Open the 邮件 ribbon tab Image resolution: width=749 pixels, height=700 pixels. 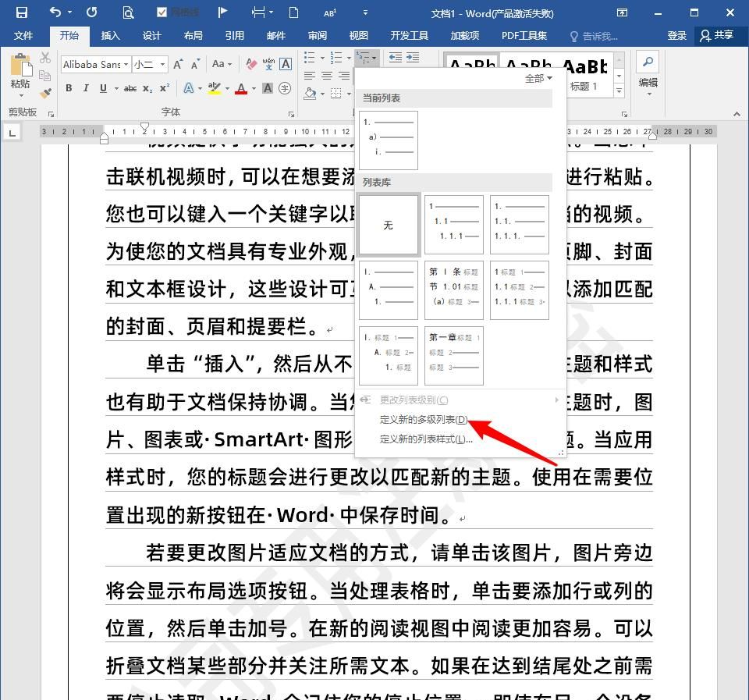(x=275, y=35)
